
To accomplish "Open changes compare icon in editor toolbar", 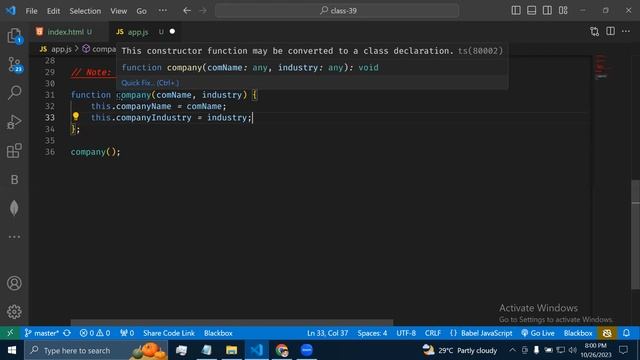I will (595, 31).
